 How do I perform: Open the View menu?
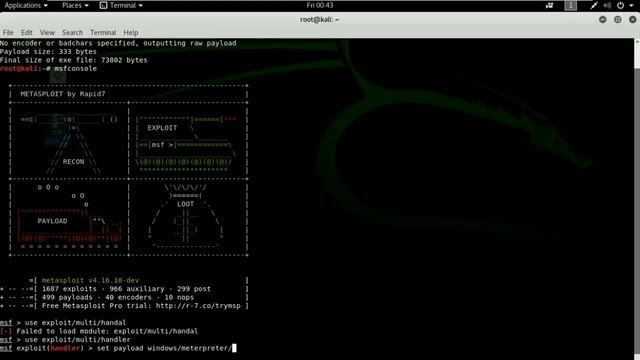click(47, 32)
